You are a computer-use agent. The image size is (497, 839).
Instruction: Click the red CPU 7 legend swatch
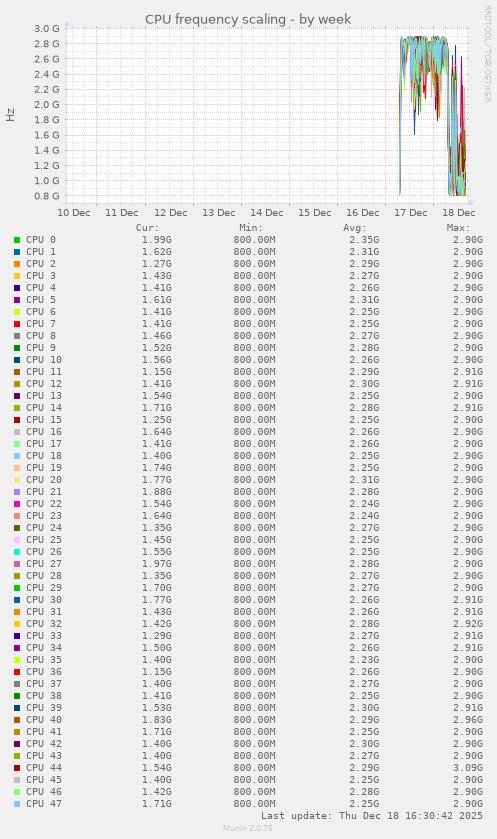click(17, 324)
